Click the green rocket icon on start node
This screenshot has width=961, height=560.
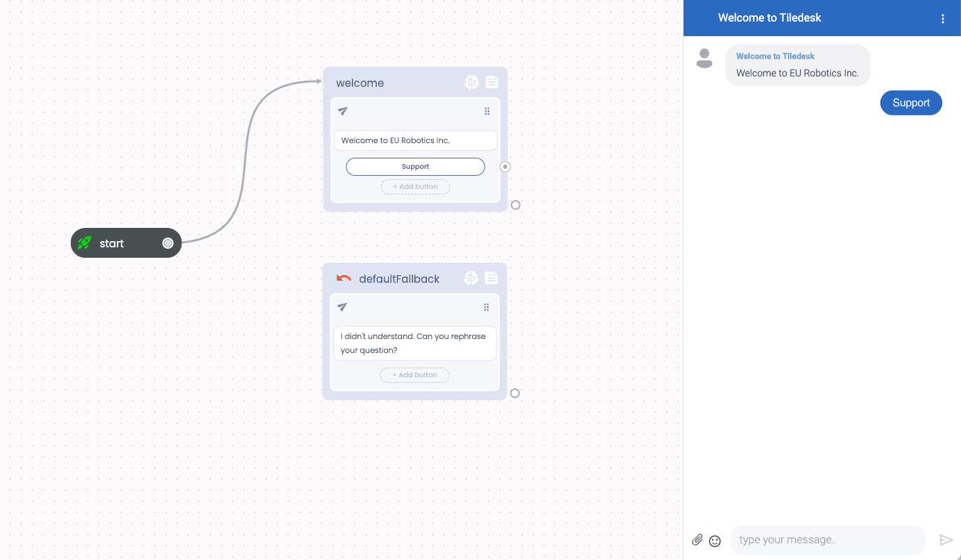click(84, 243)
